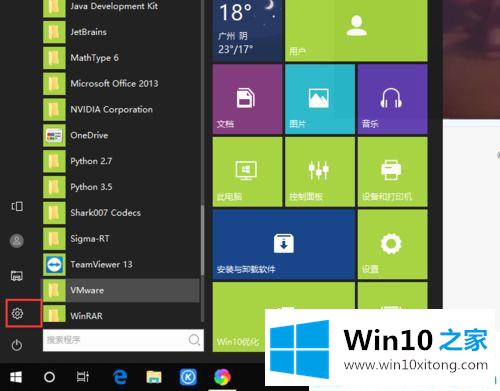Open MathType 6 folder

121,58
